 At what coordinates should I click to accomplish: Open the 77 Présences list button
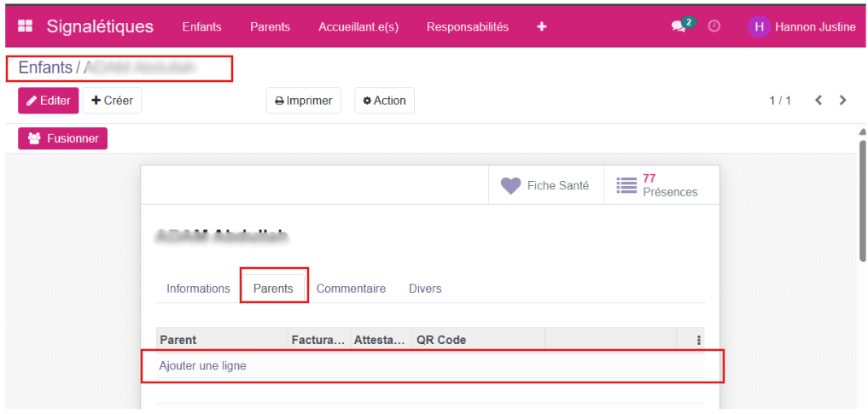(x=657, y=185)
